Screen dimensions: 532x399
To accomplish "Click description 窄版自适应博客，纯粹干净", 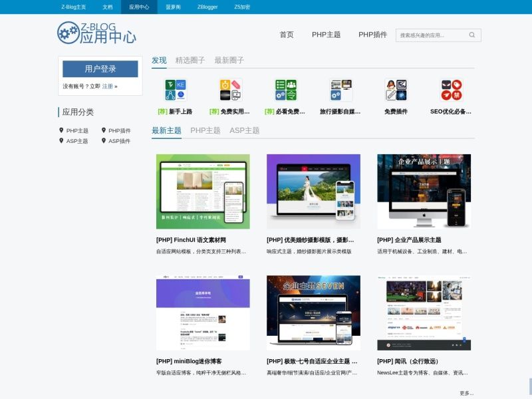I will click(x=201, y=372).
